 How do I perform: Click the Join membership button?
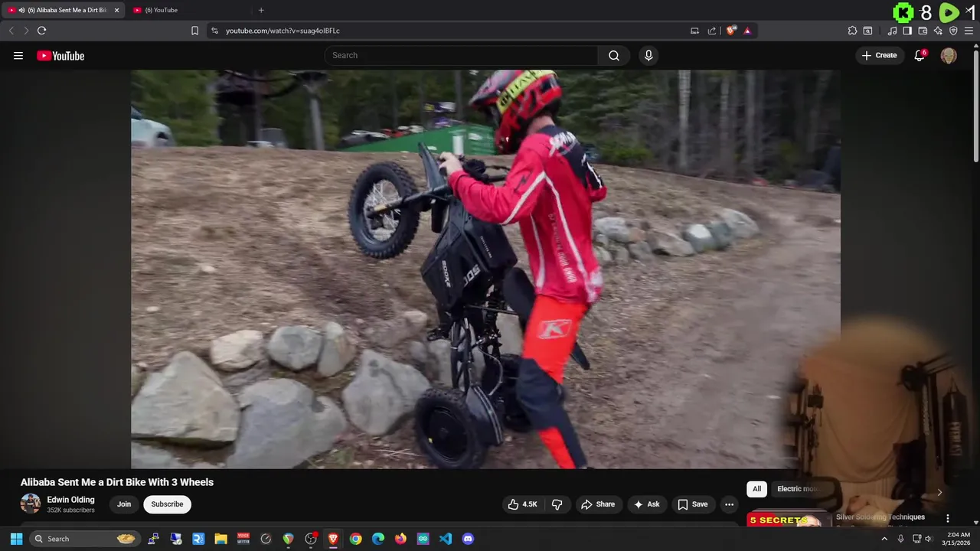coord(124,504)
